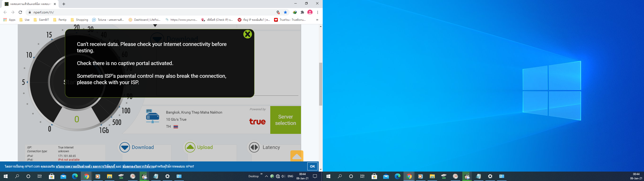Open Windows Start menu on left taskbar
The image size is (644, 181).
pos(5,176)
